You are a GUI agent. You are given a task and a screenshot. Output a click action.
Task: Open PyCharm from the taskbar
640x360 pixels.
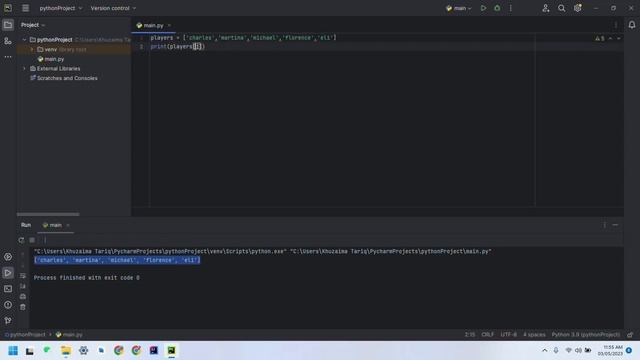(171, 350)
